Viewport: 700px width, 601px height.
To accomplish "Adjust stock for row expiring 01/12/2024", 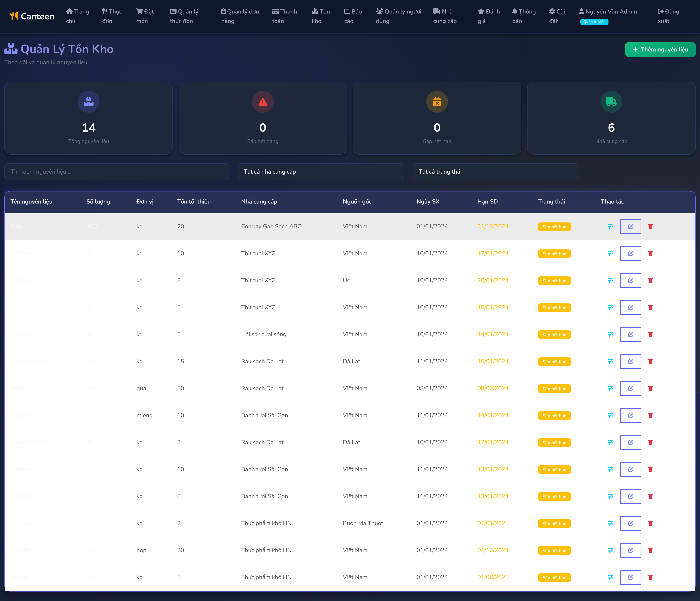I will (x=610, y=550).
